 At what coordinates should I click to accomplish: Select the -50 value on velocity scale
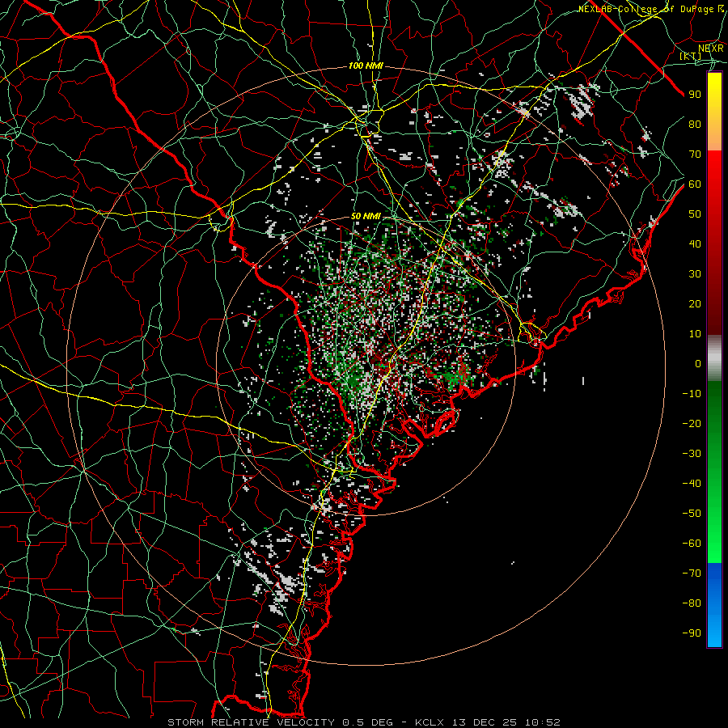(x=692, y=513)
